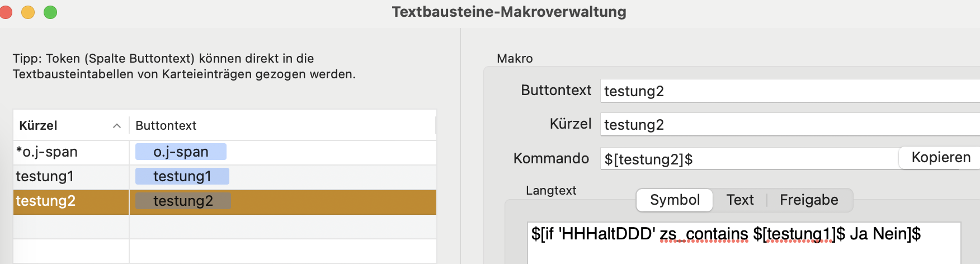Click the green full-screen window button
Screen dimensions: 980x264
coord(50,12)
